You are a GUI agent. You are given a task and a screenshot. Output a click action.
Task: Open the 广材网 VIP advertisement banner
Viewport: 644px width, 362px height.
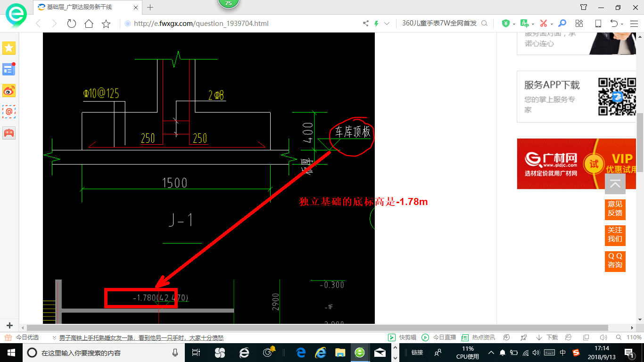click(577, 164)
